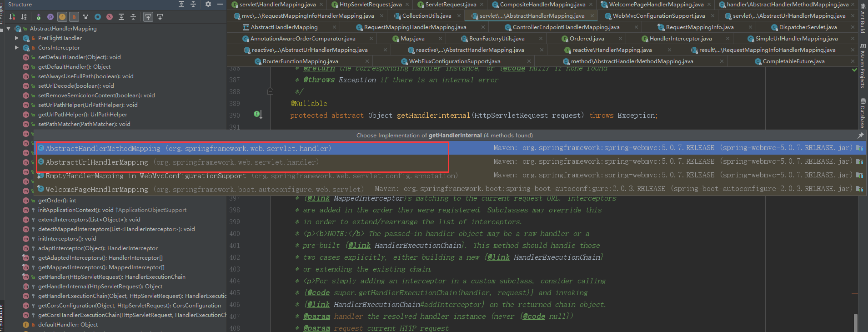The height and width of the screenshot is (332, 868).
Task: Click getHandlerInternal method name in editor
Action: (x=433, y=116)
